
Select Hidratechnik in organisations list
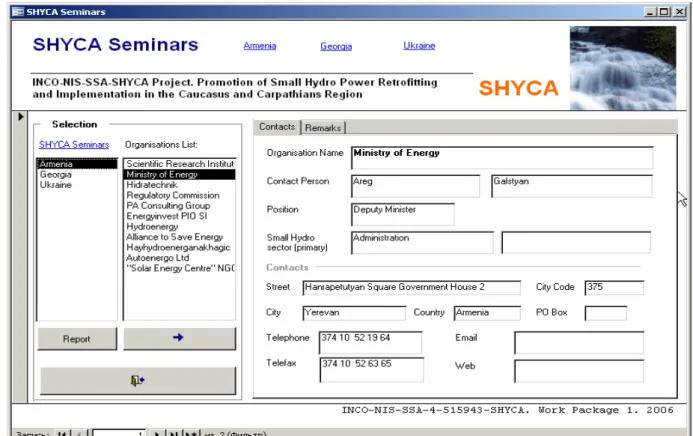179,185
